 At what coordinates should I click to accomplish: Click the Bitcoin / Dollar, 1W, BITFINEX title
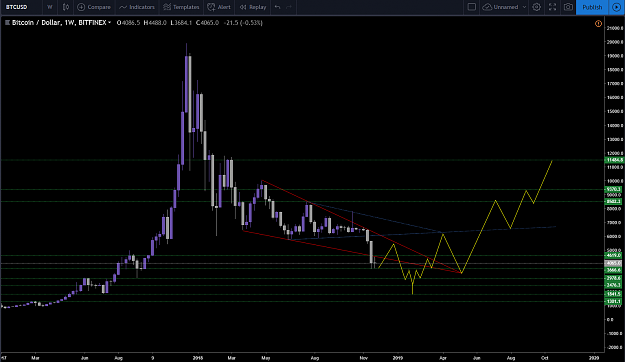tap(59, 23)
